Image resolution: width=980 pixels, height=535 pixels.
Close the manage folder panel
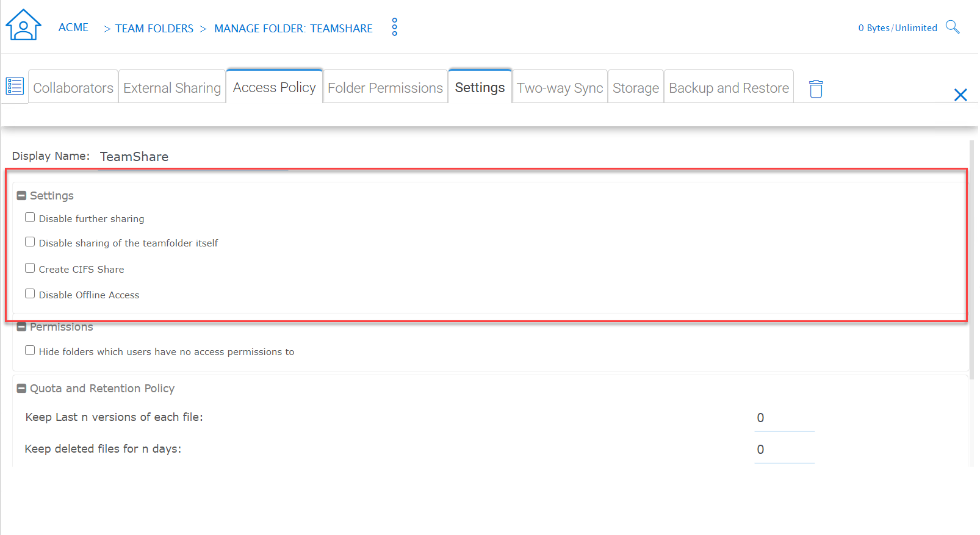[x=960, y=95]
